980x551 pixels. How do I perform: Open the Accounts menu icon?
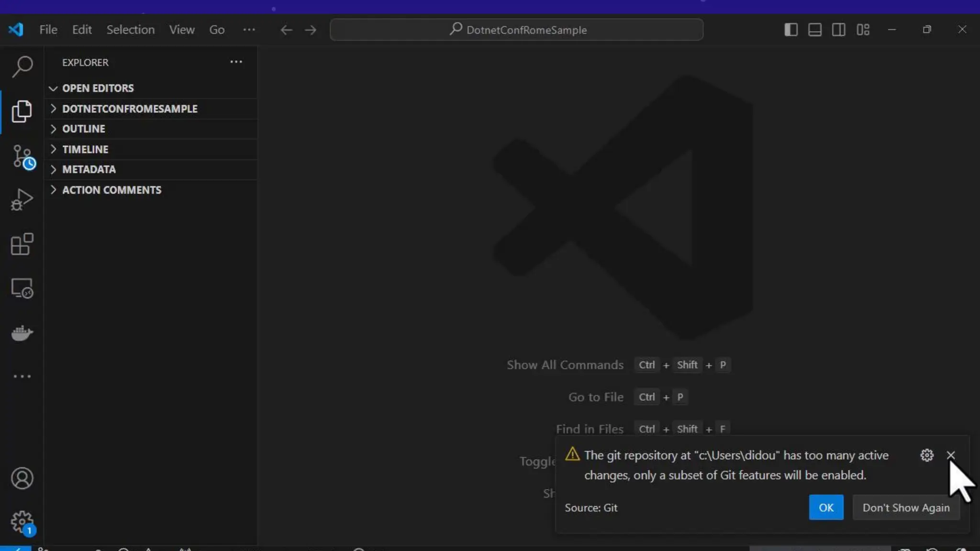22,478
